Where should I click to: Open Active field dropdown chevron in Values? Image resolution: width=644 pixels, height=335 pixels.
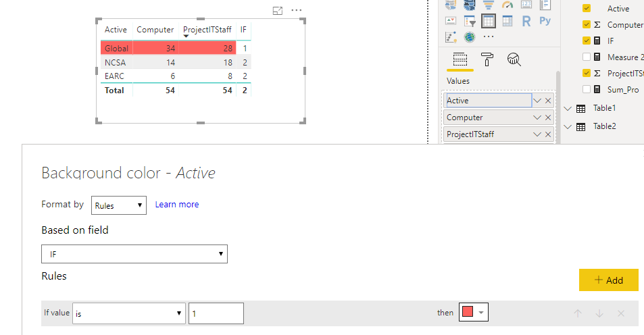coord(537,101)
